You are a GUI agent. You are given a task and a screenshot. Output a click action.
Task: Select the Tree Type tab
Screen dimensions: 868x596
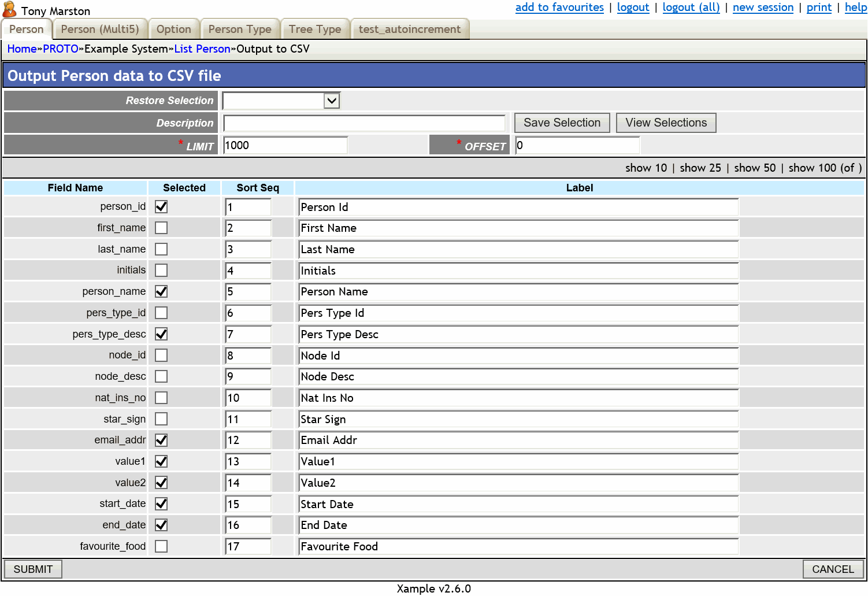[315, 28]
